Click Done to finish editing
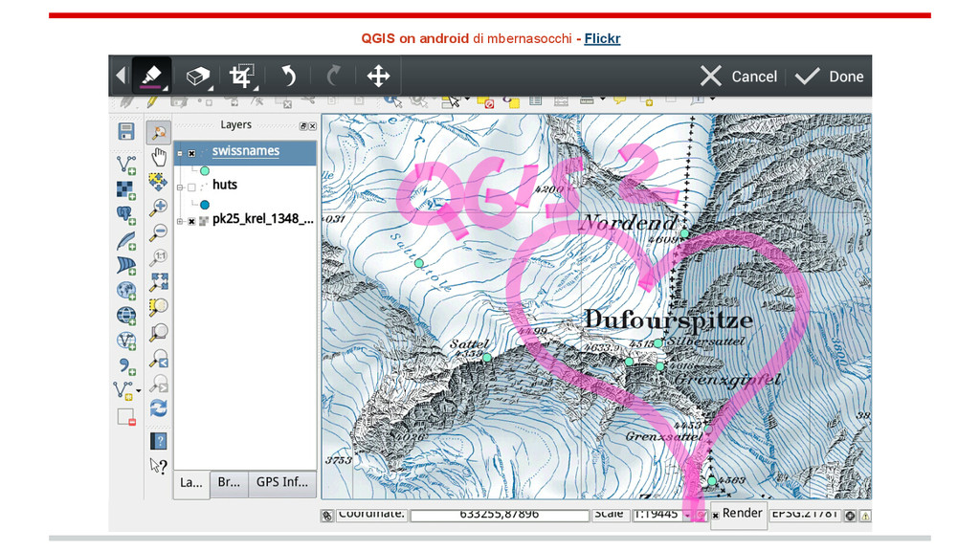Viewport: 980px width, 551px height. coord(830,77)
